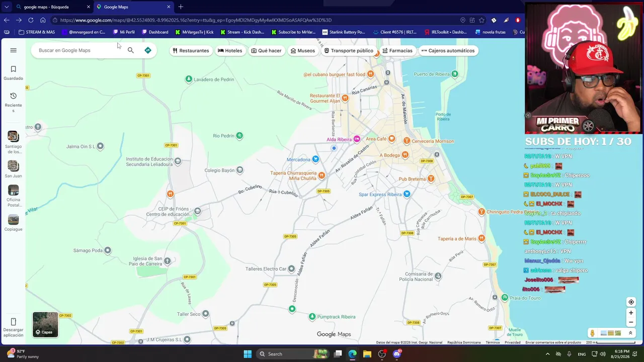Show Cajeros automáticos on the map
644x362 pixels.
[448, 51]
